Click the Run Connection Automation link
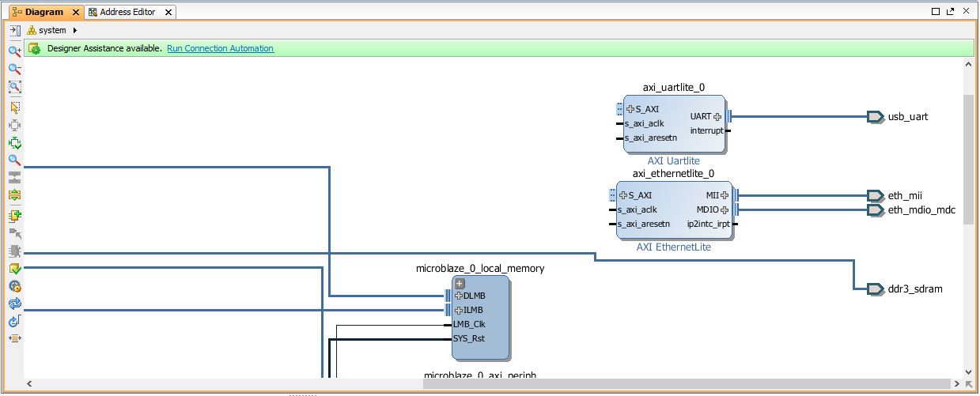This screenshot has width=980, height=396. tap(220, 48)
